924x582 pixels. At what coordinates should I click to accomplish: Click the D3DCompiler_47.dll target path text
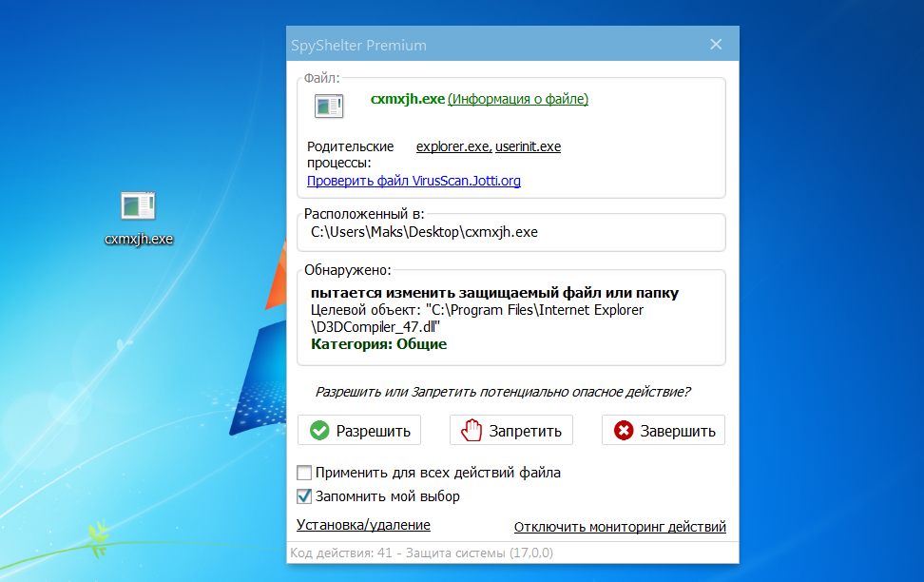[375, 327]
